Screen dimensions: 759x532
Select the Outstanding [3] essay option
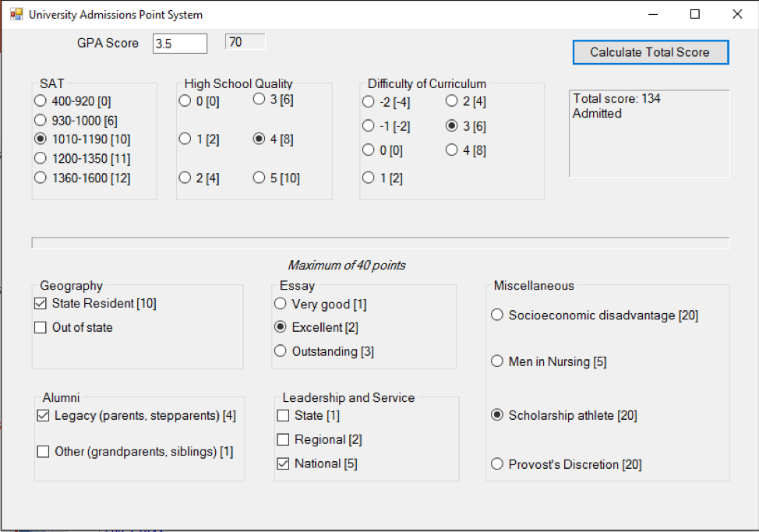tap(281, 351)
